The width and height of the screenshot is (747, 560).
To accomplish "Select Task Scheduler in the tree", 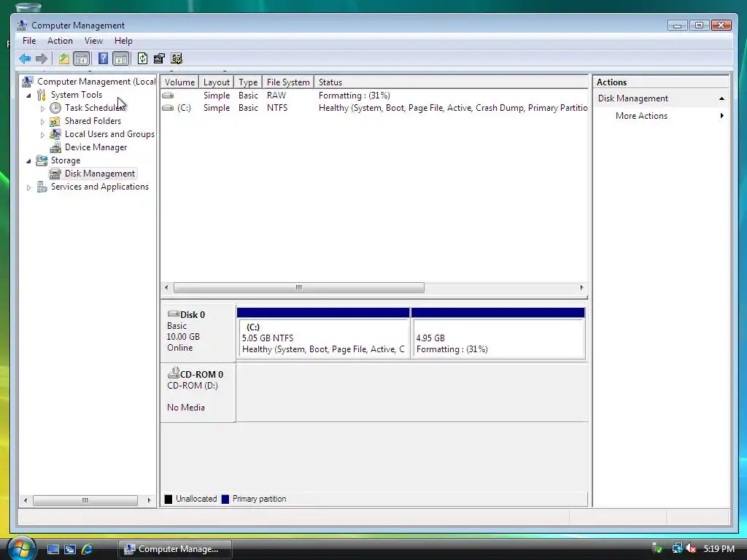I will pyautogui.click(x=94, y=108).
